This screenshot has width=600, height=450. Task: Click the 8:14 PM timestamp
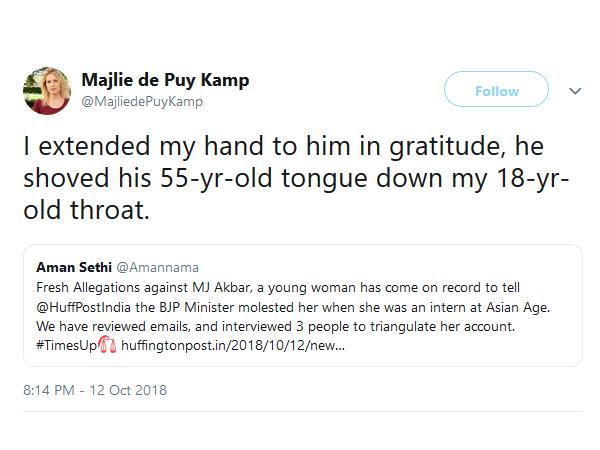tap(49, 389)
